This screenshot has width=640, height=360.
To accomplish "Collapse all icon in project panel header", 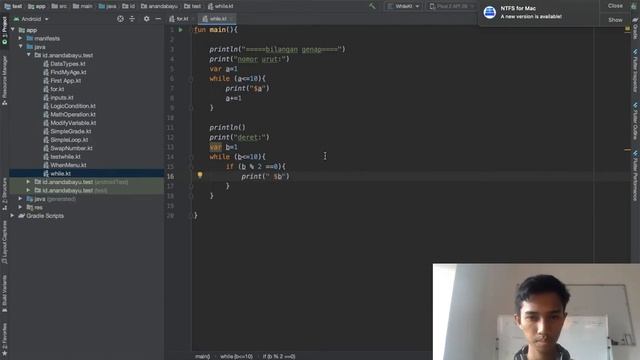I will click(132, 19).
